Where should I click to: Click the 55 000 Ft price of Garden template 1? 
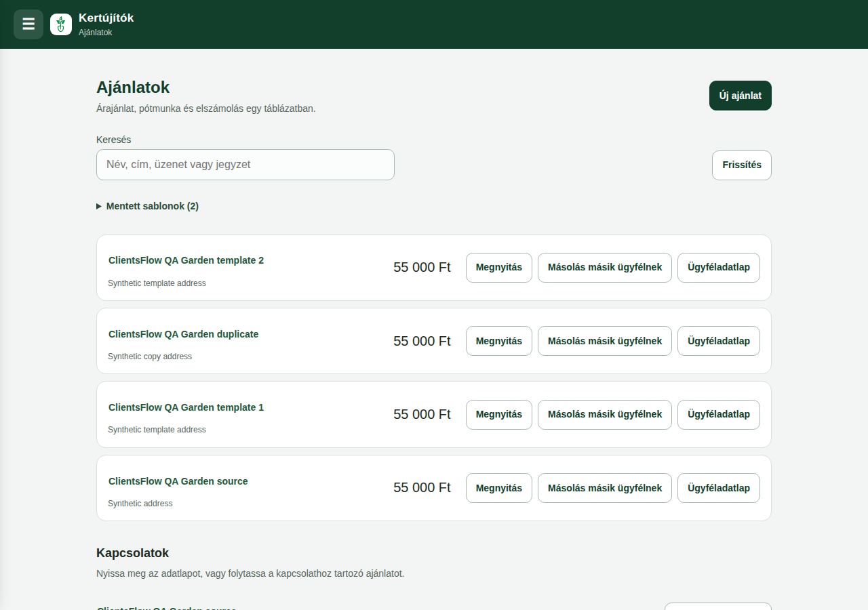tap(422, 415)
